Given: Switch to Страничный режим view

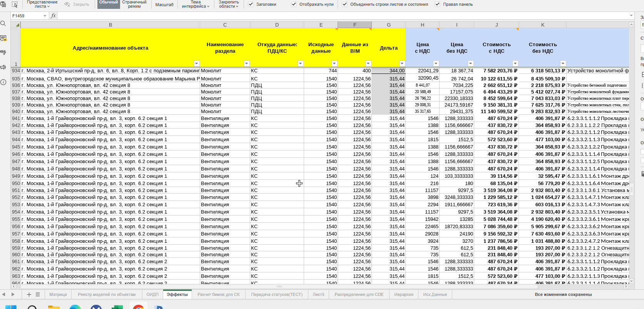Looking at the screenshot, I should pyautogui.click(x=134, y=4).
